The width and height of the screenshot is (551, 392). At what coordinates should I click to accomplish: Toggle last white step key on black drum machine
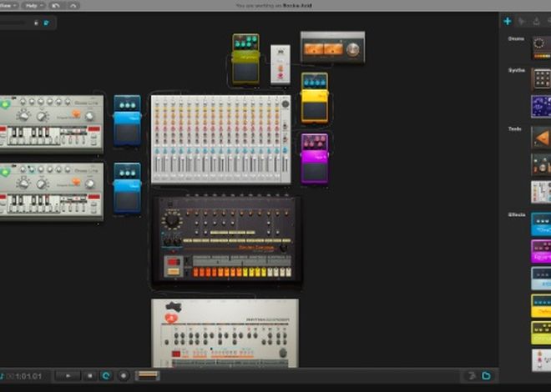(x=288, y=273)
